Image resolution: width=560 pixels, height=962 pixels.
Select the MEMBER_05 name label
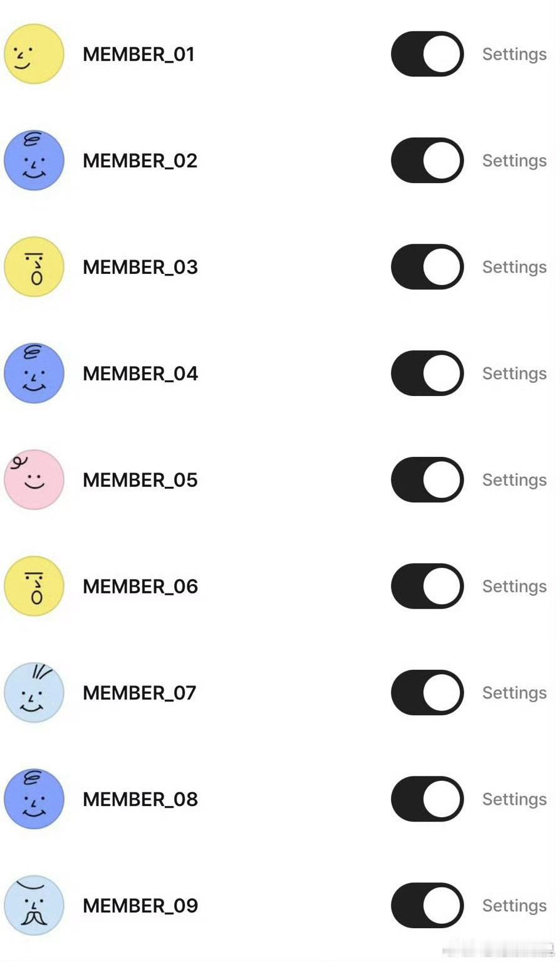click(140, 480)
